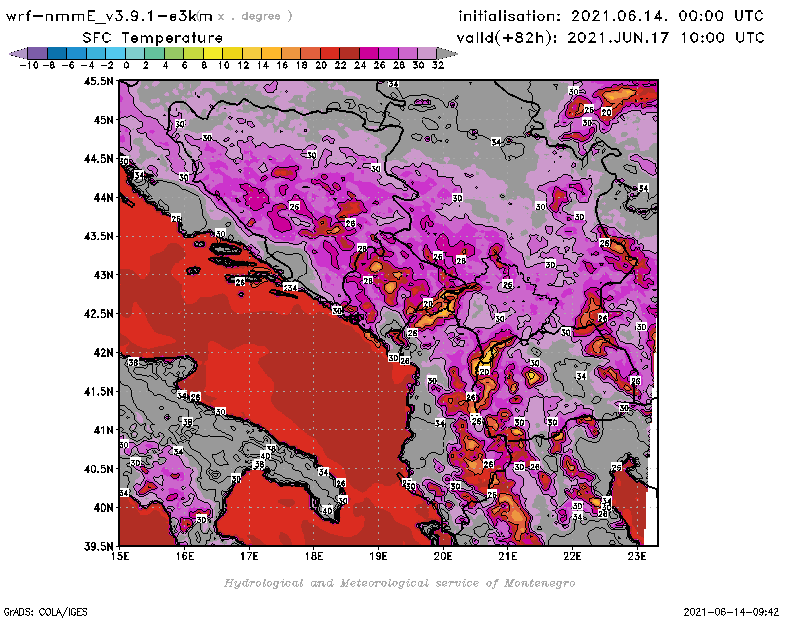Pick the dark red 22 to 24 colorbar swatch

[x=349, y=54]
